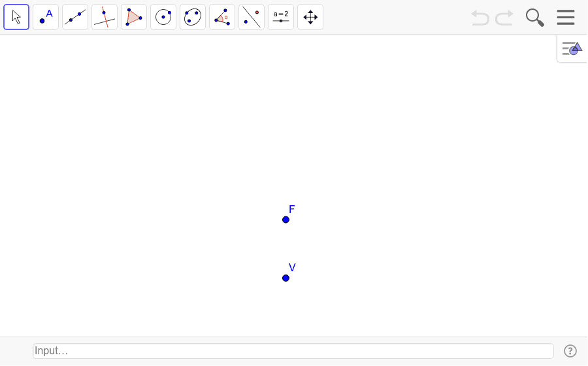Select the Angle tool

pyautogui.click(x=222, y=17)
